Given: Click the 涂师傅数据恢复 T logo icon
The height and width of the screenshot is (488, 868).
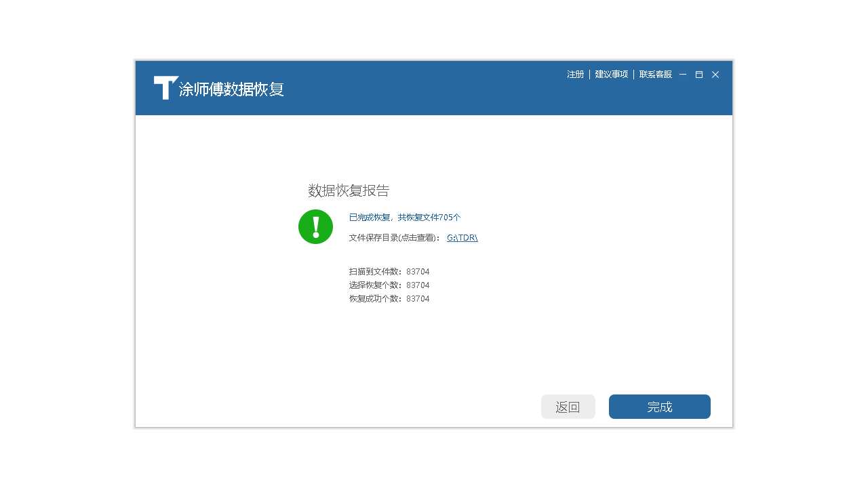Looking at the screenshot, I should [165, 87].
